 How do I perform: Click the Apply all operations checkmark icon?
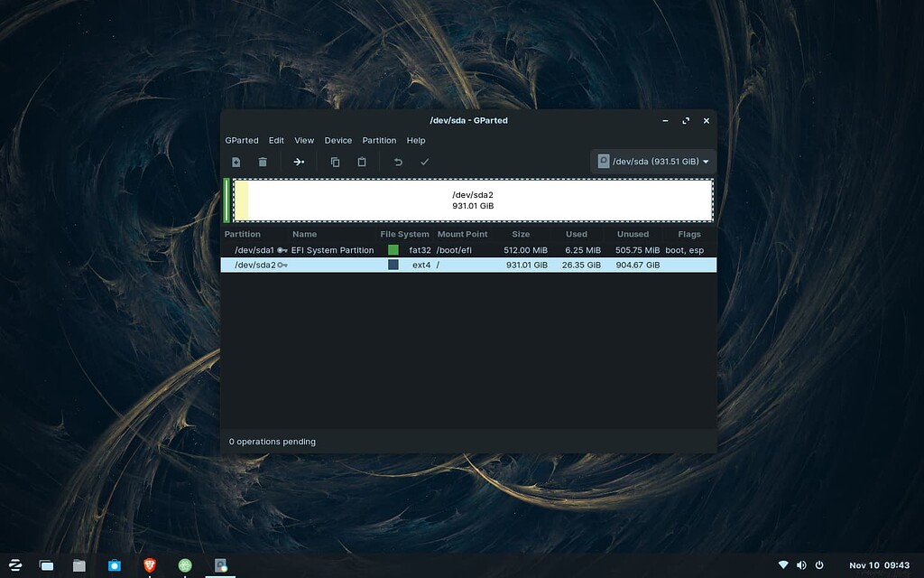(x=424, y=162)
